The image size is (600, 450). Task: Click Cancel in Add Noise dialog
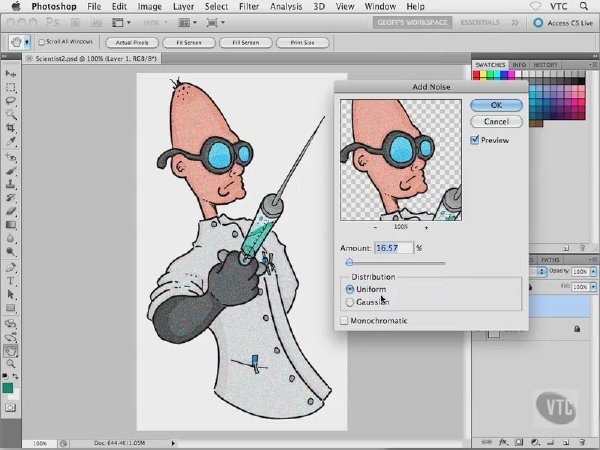[496, 122]
